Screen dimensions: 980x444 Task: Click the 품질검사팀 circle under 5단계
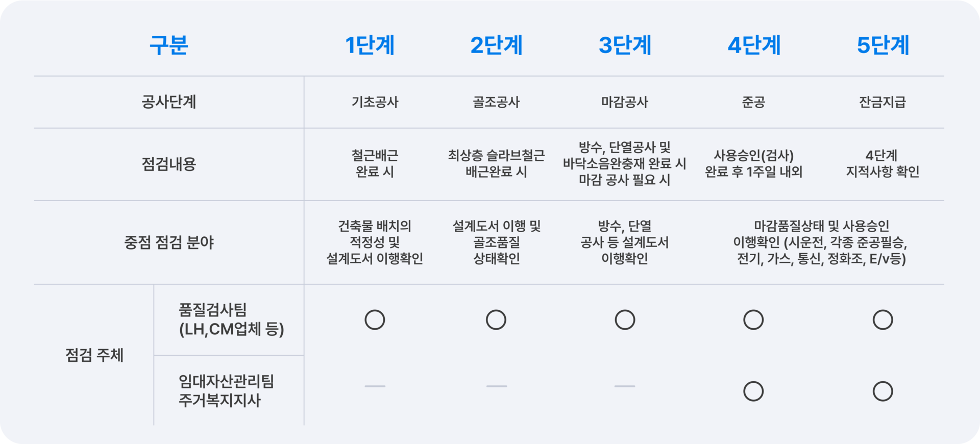pyautogui.click(x=883, y=320)
